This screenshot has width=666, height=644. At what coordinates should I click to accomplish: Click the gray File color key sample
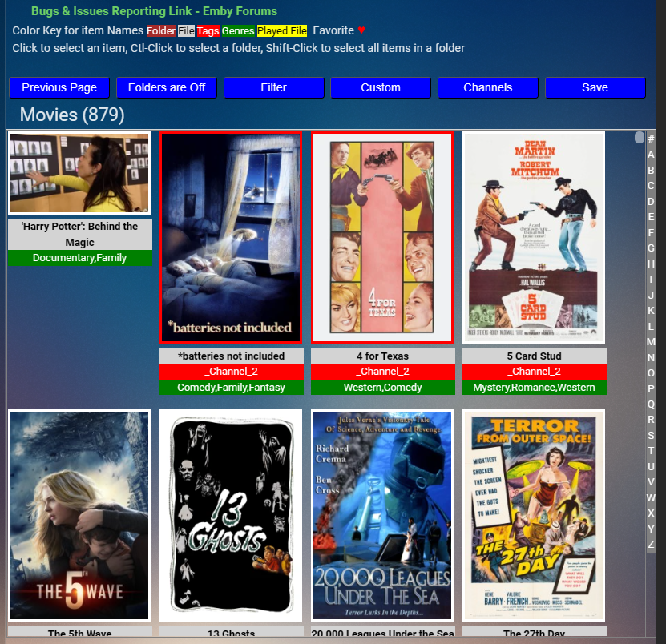(x=186, y=31)
